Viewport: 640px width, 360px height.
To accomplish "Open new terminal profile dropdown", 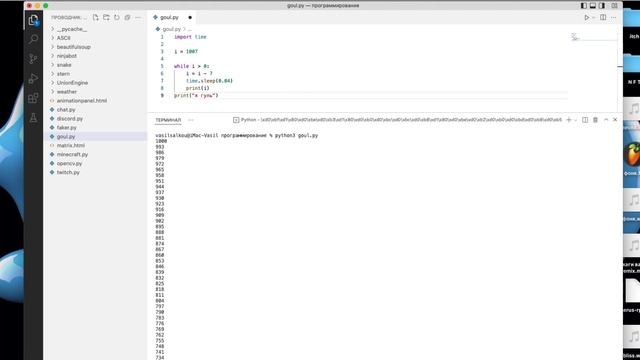I will [576, 120].
